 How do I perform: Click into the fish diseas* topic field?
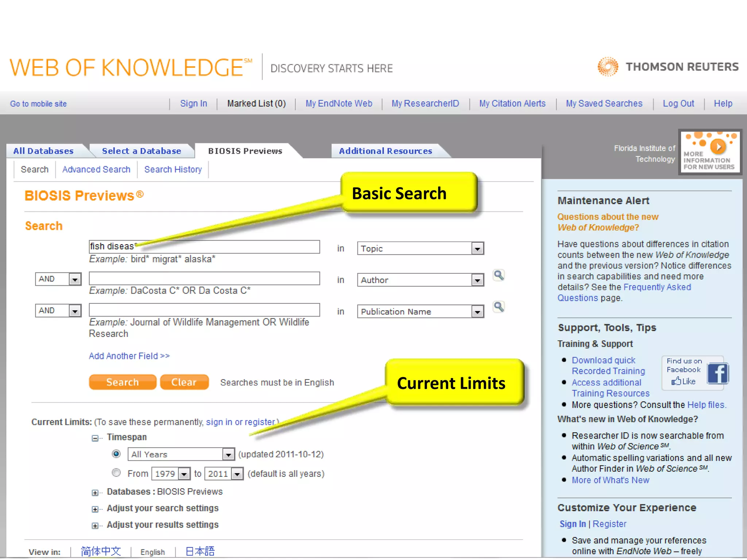pyautogui.click(x=204, y=247)
